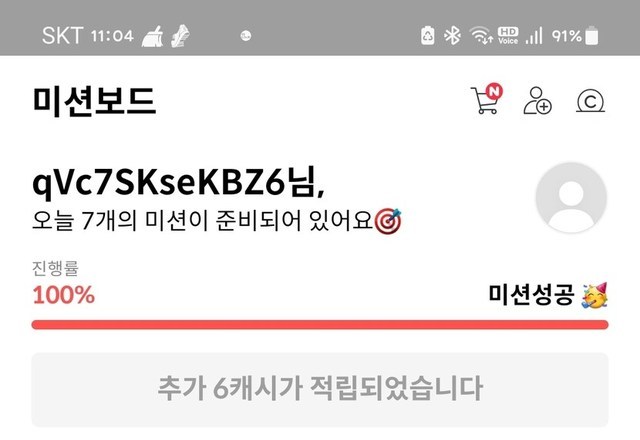Image resolution: width=640 pixels, height=440 pixels.
Task: Open the cash coin icon
Action: pos(591,101)
